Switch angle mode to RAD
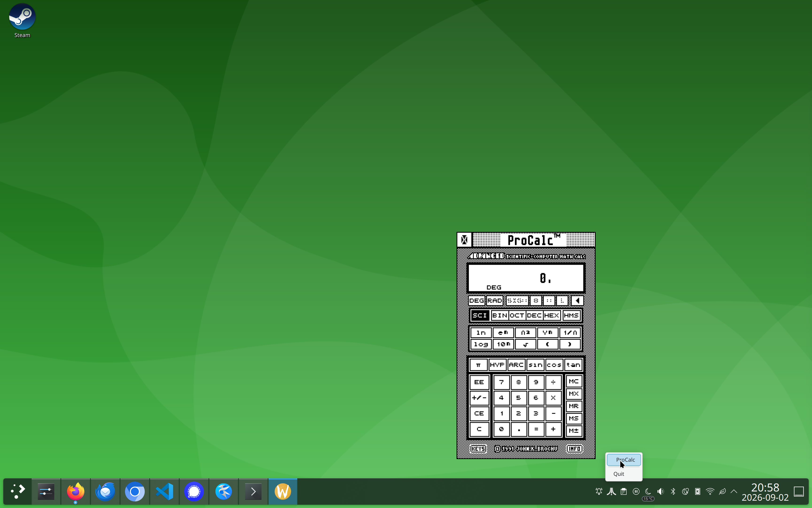This screenshot has width=812, height=508. point(495,300)
